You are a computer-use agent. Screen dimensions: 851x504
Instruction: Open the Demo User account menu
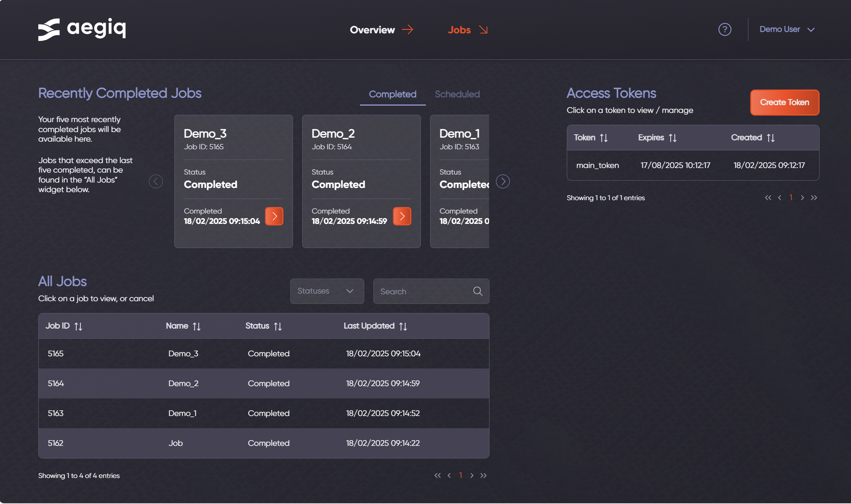click(787, 29)
